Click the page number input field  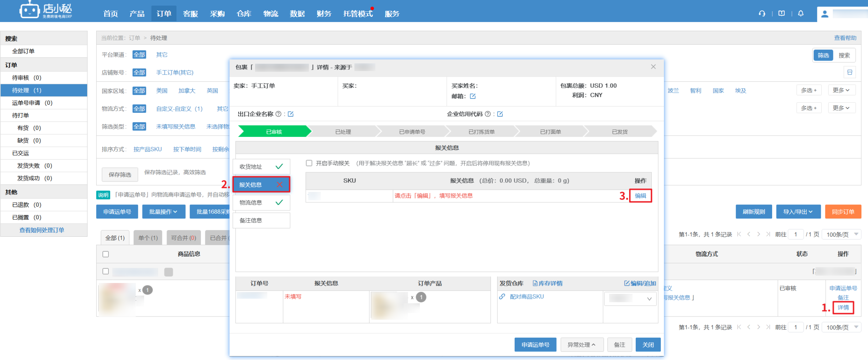coord(796,234)
